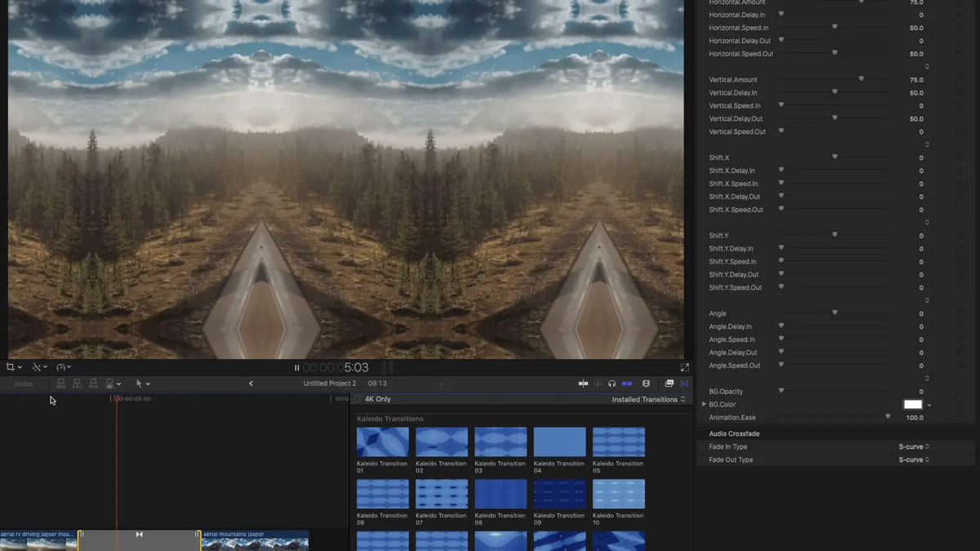Click stepper below Vertical.Speed.Out group
The width and height of the screenshot is (980, 551).
tap(926, 144)
